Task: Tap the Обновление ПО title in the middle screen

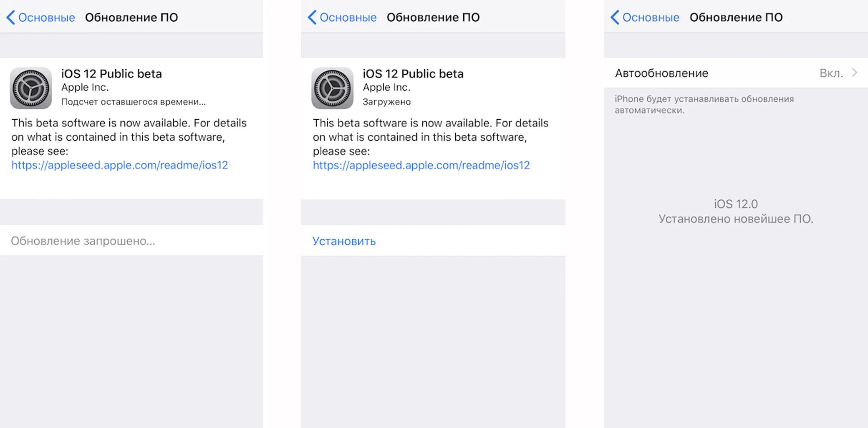Action: click(x=433, y=18)
